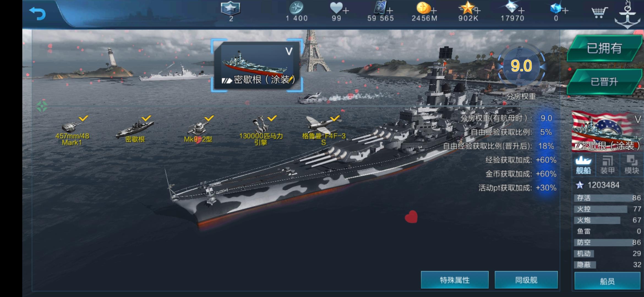Add more gold coins
The height and width of the screenshot is (297, 644).
coord(434,11)
